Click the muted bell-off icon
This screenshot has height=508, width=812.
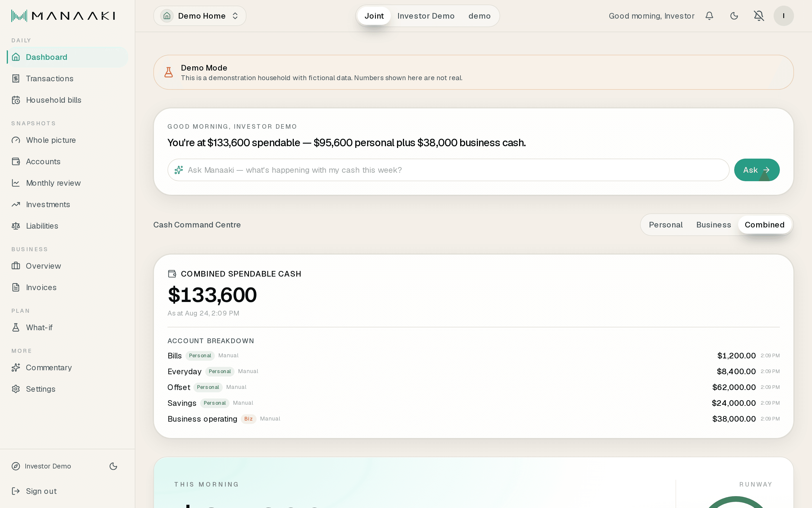point(759,16)
